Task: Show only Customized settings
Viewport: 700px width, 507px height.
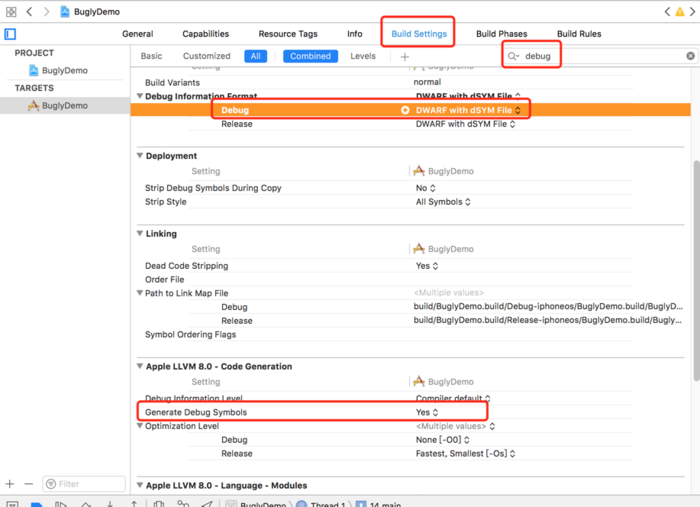Action: [x=207, y=56]
